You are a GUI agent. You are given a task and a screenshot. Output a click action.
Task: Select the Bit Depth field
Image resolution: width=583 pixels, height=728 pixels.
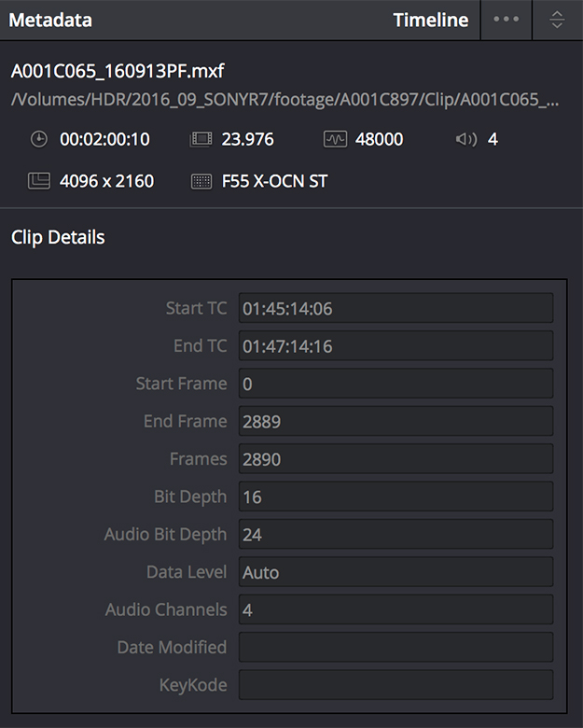[396, 497]
